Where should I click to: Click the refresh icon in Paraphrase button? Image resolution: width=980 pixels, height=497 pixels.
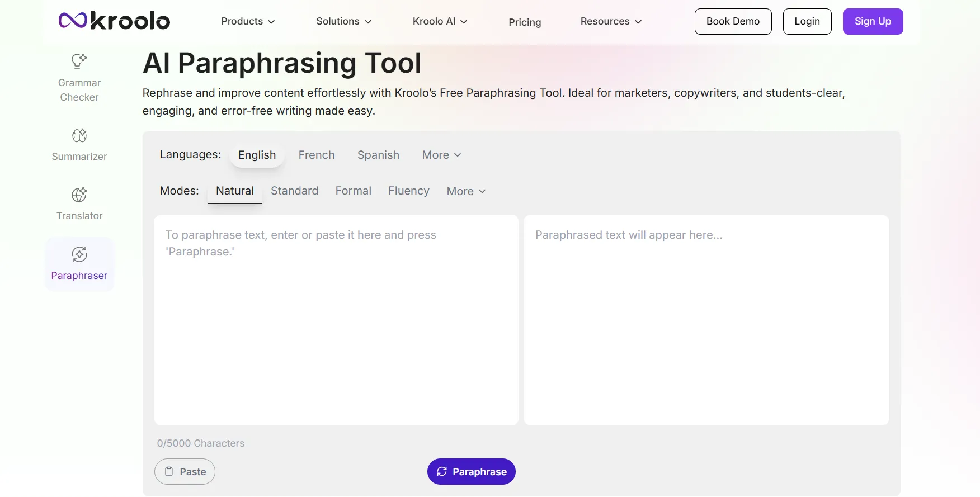442,471
